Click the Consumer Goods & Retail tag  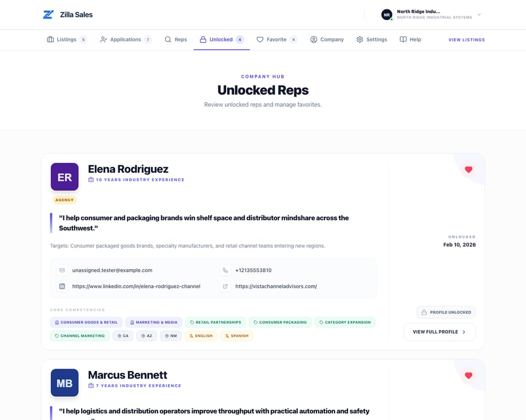[86, 322]
